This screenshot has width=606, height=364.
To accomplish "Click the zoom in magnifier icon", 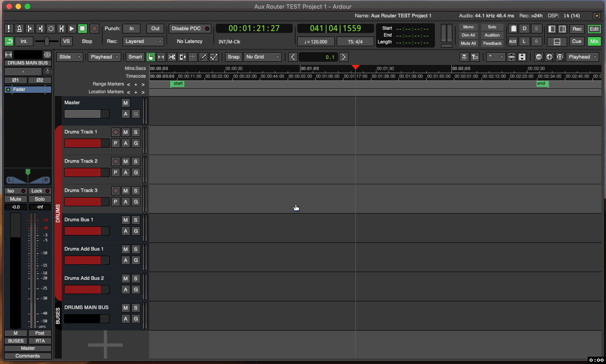I will click(549, 57).
